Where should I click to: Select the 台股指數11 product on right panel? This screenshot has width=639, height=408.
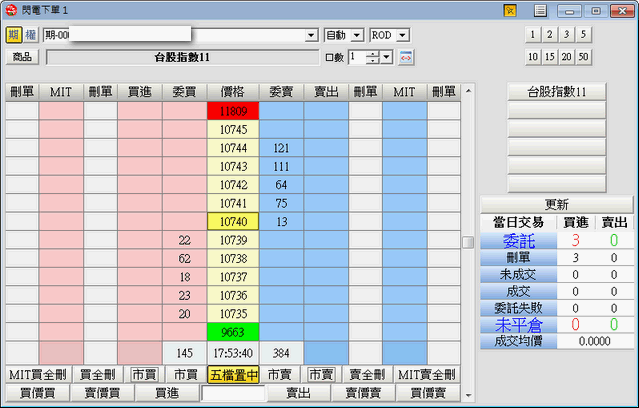[557, 92]
